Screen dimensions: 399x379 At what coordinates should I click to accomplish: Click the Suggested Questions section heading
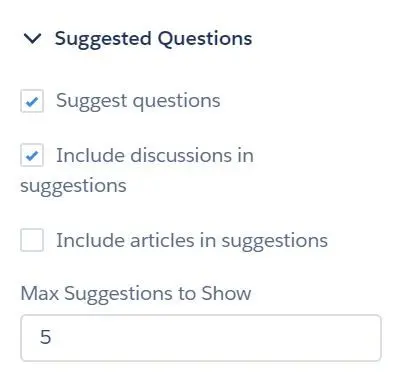pos(153,39)
